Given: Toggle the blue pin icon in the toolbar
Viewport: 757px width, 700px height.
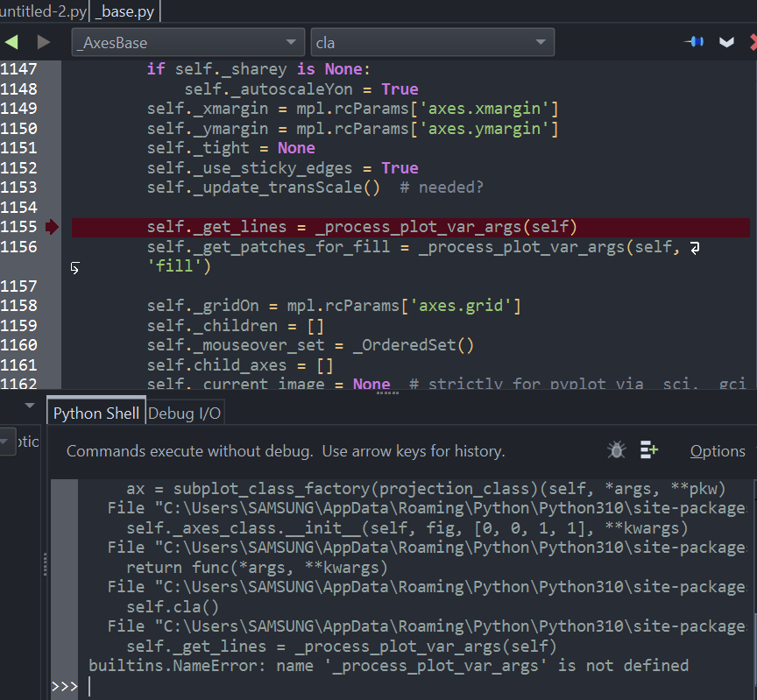Looking at the screenshot, I should pyautogui.click(x=693, y=40).
